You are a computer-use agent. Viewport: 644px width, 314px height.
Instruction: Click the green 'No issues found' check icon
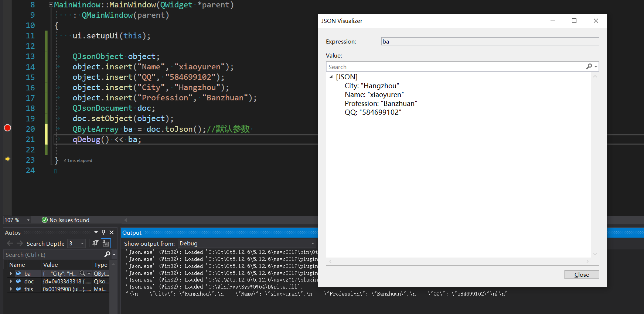pyautogui.click(x=45, y=220)
